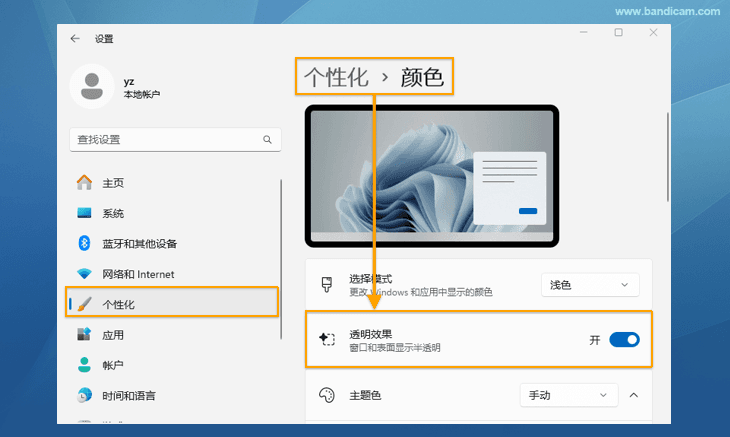This screenshot has width=730, height=437.
Task: Click the Wi-Fi icon for 网络和 Internet
Action: click(84, 274)
